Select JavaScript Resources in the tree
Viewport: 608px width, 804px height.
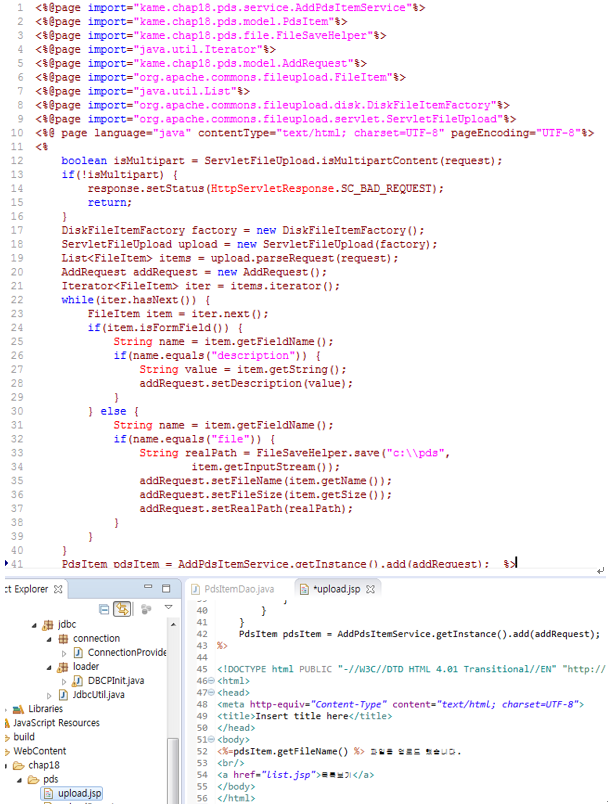point(56,723)
